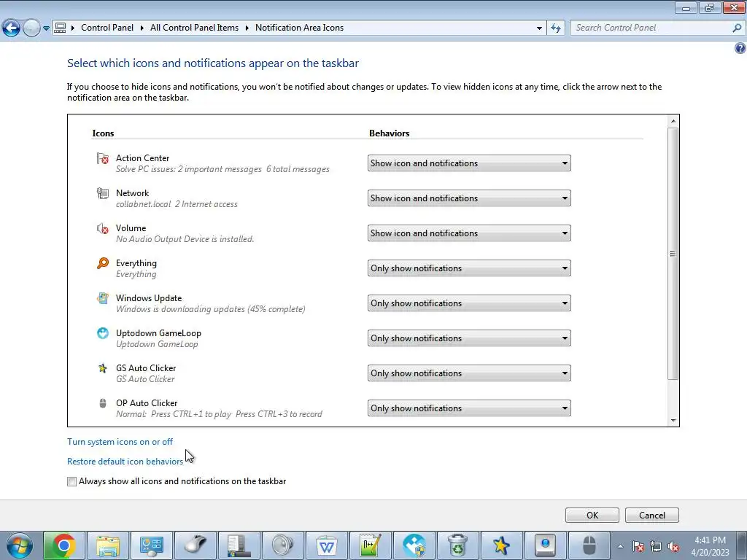Check Always show all icons and notifications
This screenshot has width=747, height=560.
pos(72,481)
